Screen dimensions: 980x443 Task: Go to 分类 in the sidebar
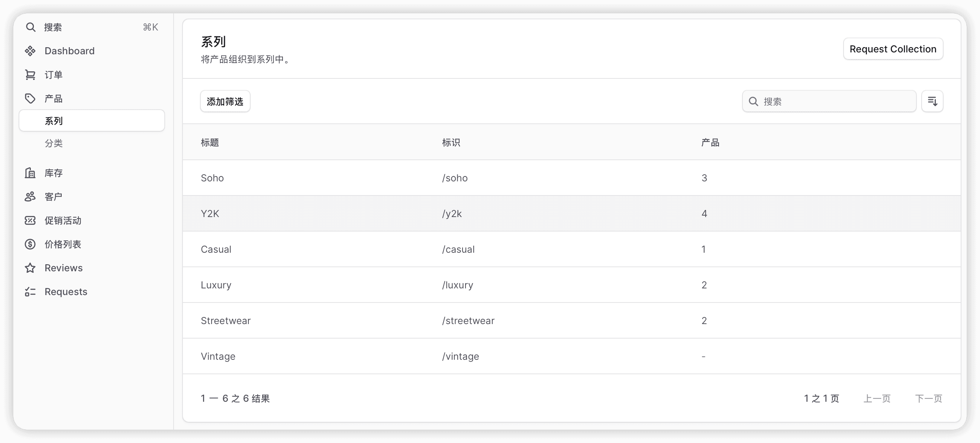click(54, 143)
